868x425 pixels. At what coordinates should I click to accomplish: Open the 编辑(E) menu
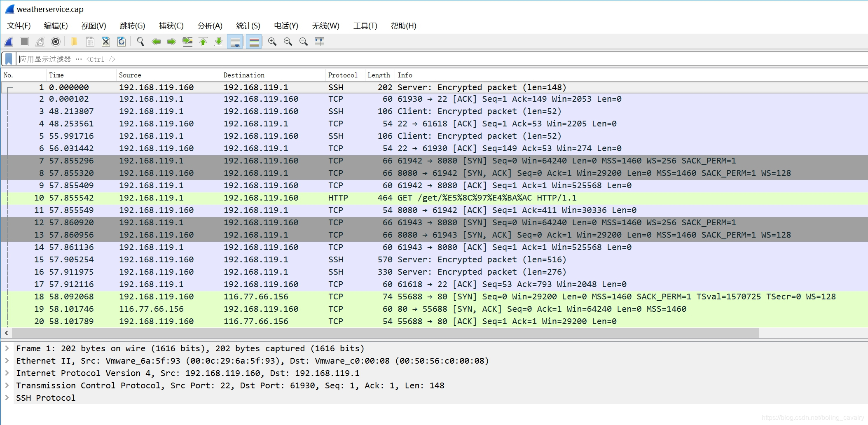coord(56,26)
